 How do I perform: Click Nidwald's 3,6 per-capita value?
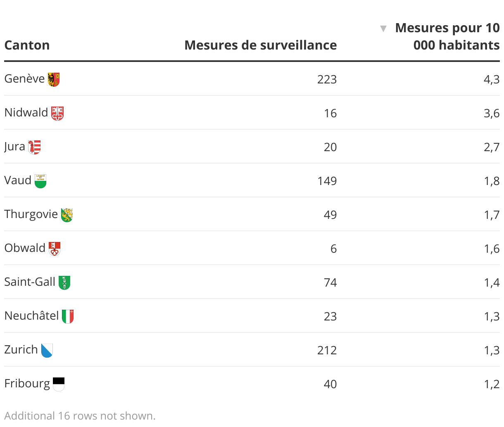(492, 113)
